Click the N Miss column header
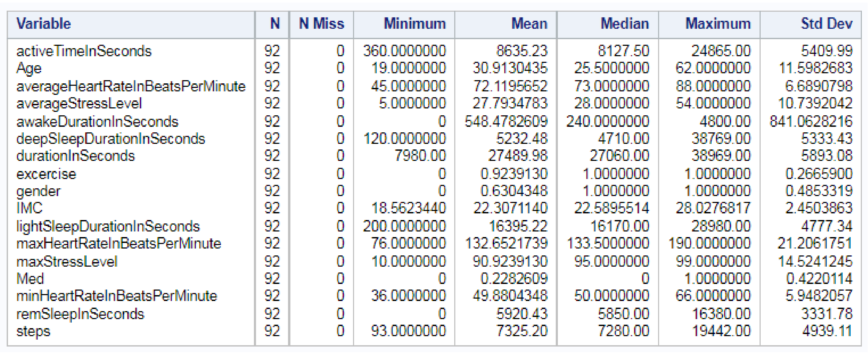The width and height of the screenshot is (868, 354). [322, 24]
